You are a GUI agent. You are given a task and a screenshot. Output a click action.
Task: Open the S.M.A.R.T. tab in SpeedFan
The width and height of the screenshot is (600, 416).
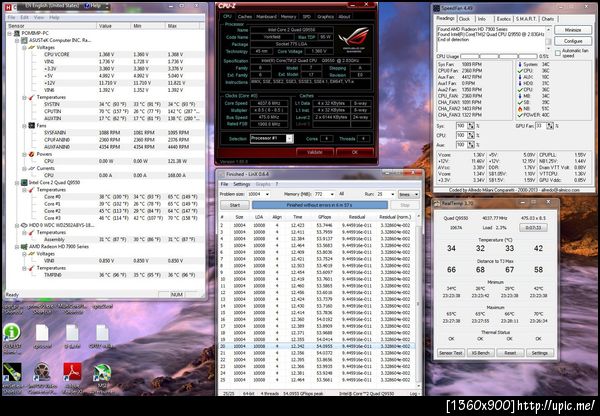pos(525,19)
